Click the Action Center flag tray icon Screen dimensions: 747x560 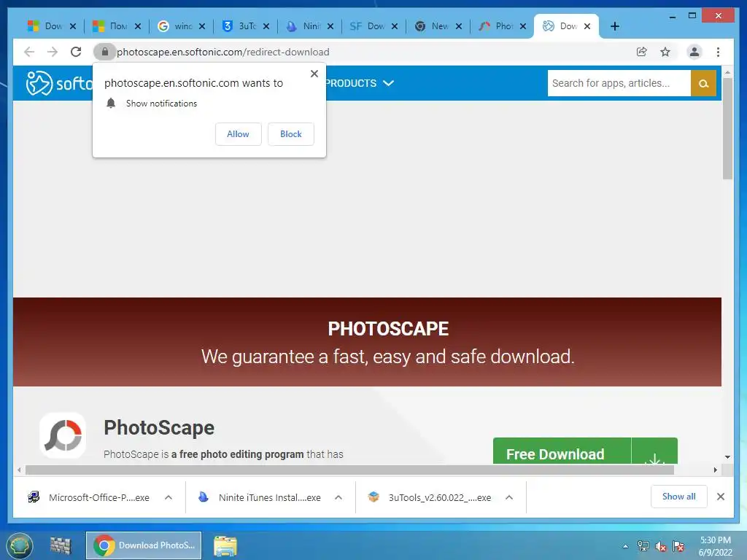click(x=678, y=546)
